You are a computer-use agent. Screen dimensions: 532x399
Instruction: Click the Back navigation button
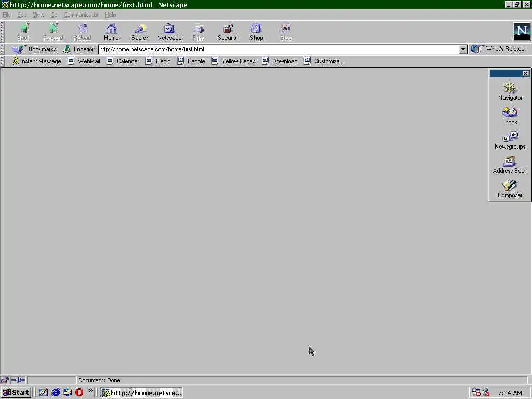[24, 32]
